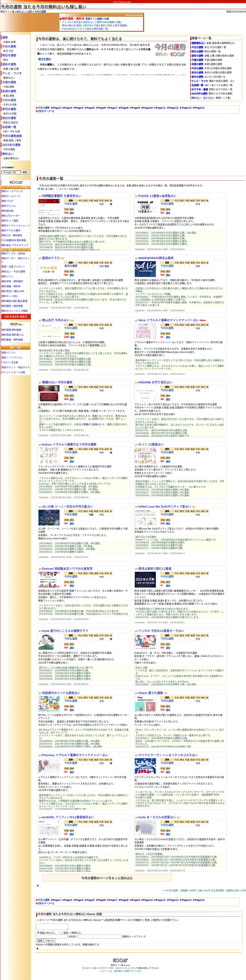Click the large comment textarea in form
The width and height of the screenshot is (246, 980).
[x=52, y=927]
